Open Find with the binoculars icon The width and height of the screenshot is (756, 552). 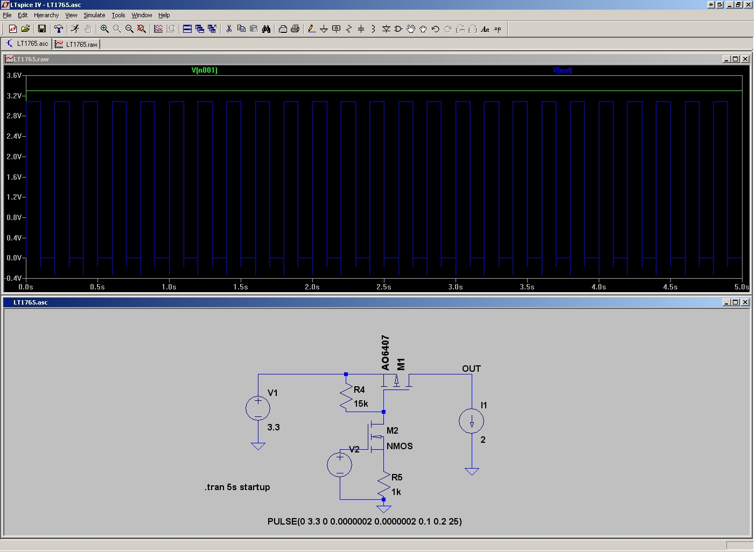click(x=266, y=29)
